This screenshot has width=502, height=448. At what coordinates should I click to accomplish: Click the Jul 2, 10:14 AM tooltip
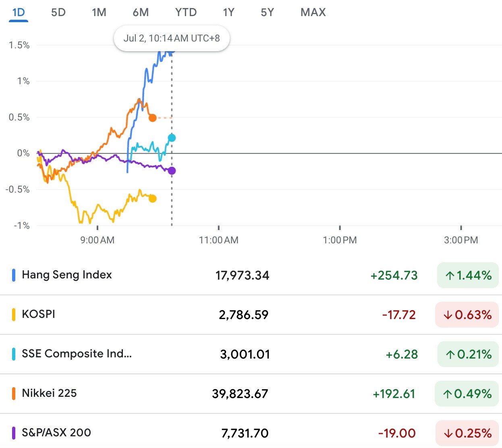[172, 38]
